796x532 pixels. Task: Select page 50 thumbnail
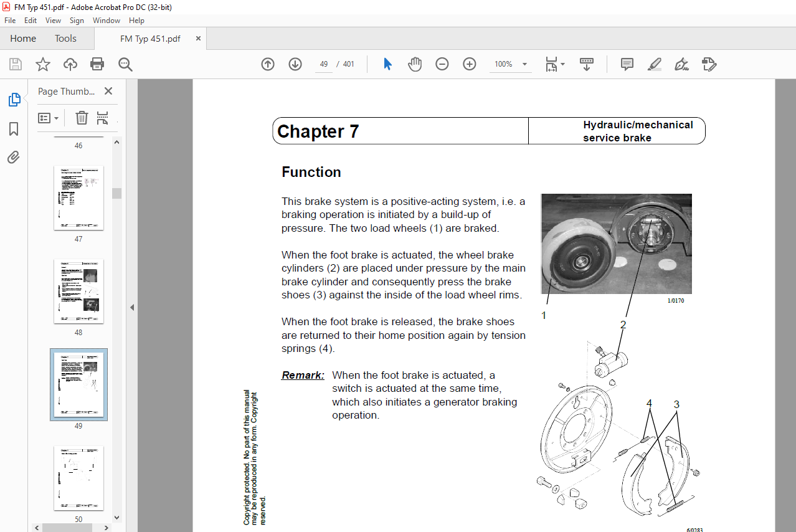coord(78,478)
